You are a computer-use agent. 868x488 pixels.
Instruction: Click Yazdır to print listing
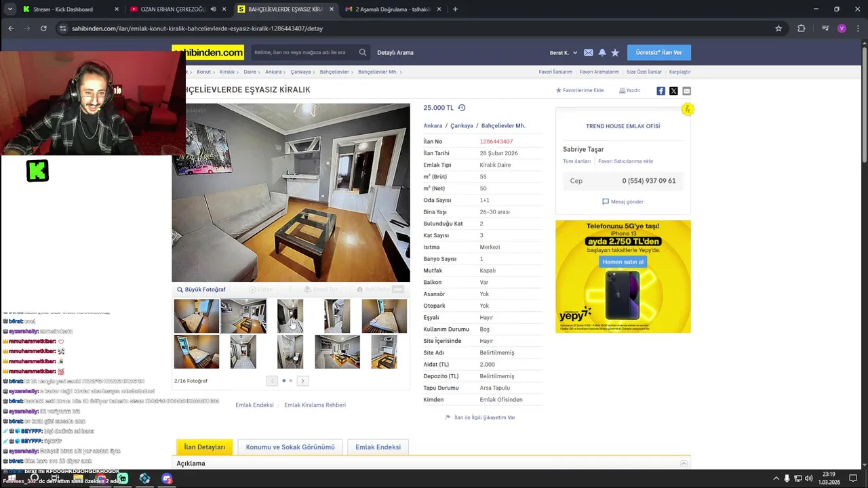pyautogui.click(x=630, y=90)
